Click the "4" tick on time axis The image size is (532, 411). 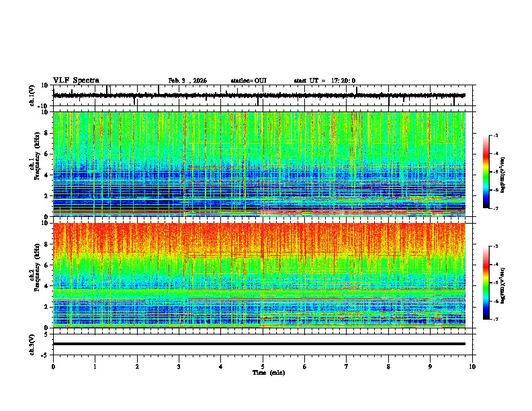(221, 367)
